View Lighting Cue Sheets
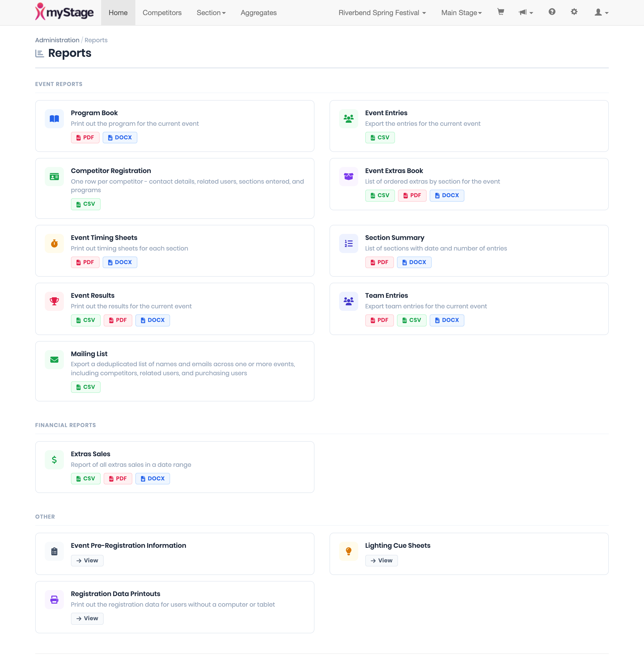This screenshot has height=664, width=644. [x=381, y=560]
